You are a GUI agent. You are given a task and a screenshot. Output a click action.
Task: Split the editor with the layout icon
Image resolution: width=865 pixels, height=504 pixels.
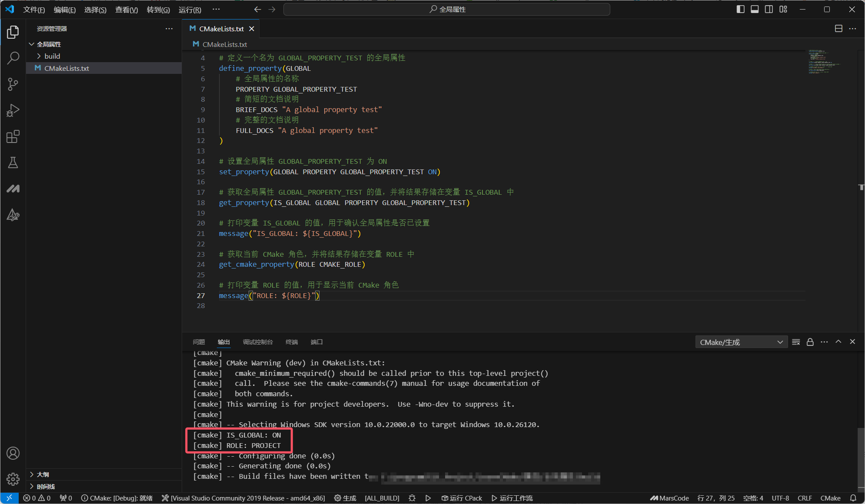pyautogui.click(x=838, y=29)
